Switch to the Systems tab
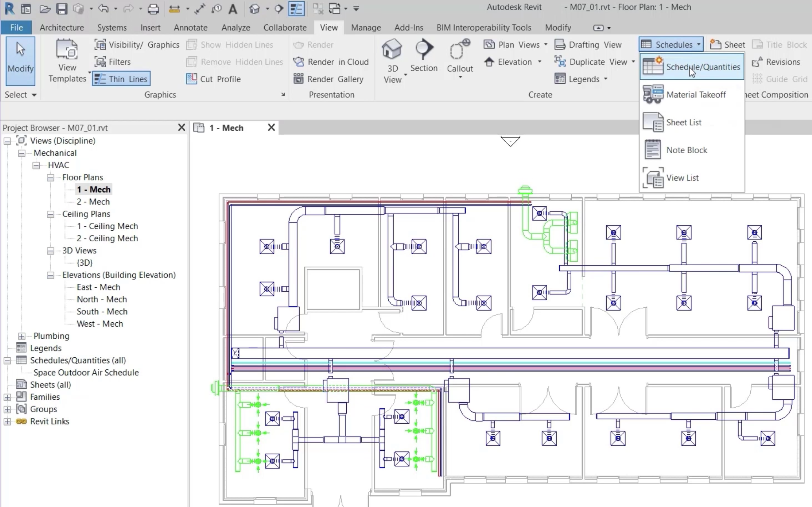Viewport: 812px width, 507px height. pos(112,28)
